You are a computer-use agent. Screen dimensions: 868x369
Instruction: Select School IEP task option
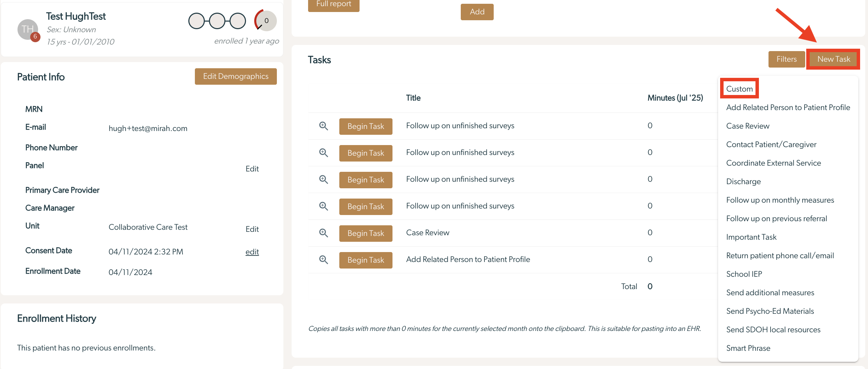pyautogui.click(x=744, y=274)
